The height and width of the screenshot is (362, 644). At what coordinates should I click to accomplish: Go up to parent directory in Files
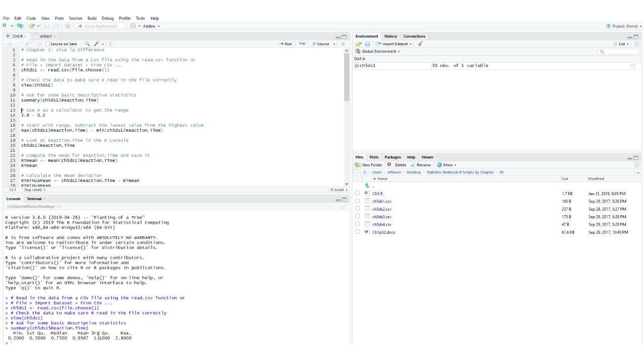[367, 186]
